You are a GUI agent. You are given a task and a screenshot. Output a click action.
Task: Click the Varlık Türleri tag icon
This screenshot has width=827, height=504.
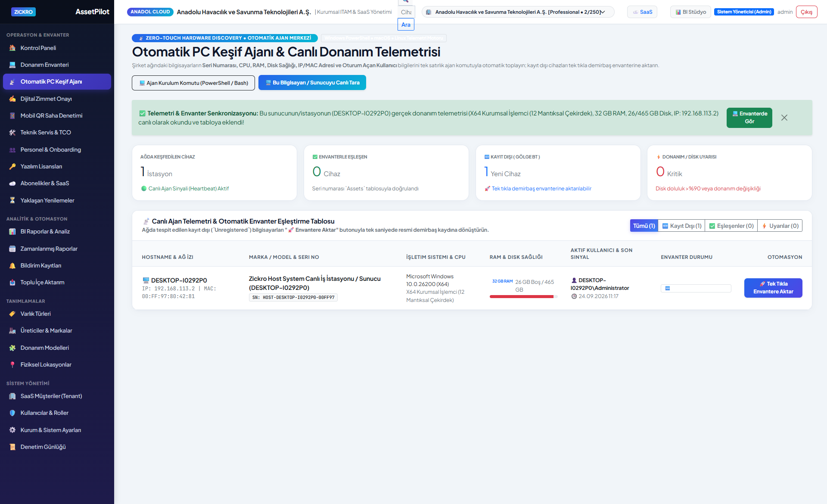coord(12,314)
